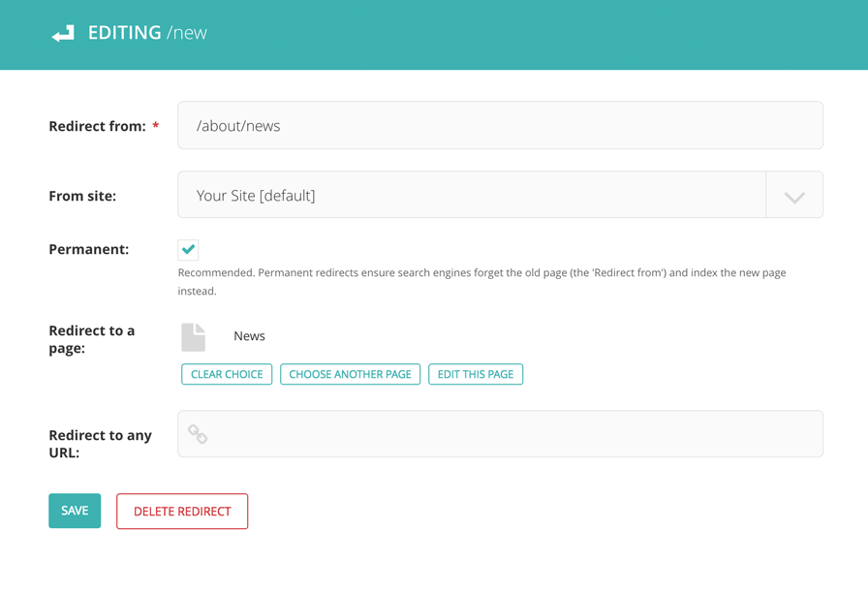Focus the Redirect from input field
This screenshot has height=592, width=868.
click(500, 126)
